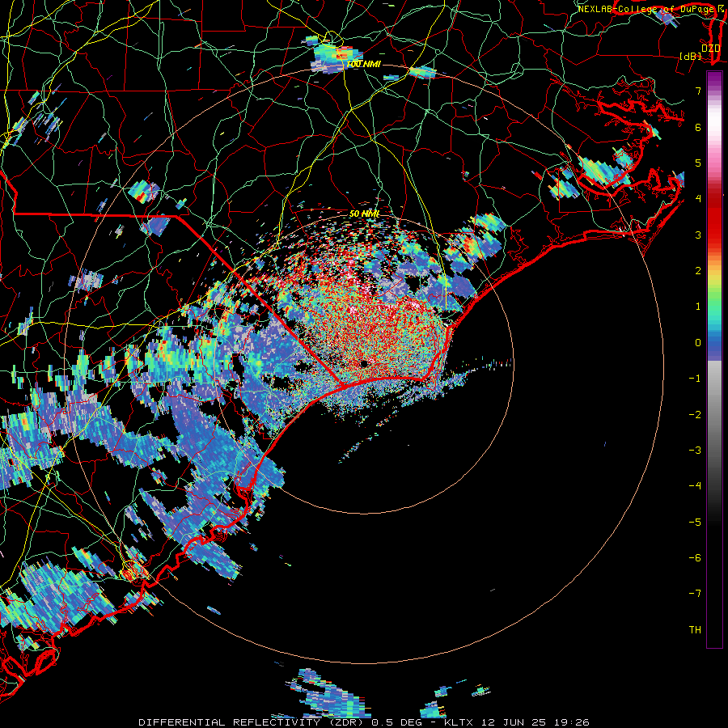Image resolution: width=728 pixels, height=728 pixels.
Task: Select the 0 dB tick label
Action: click(x=698, y=343)
